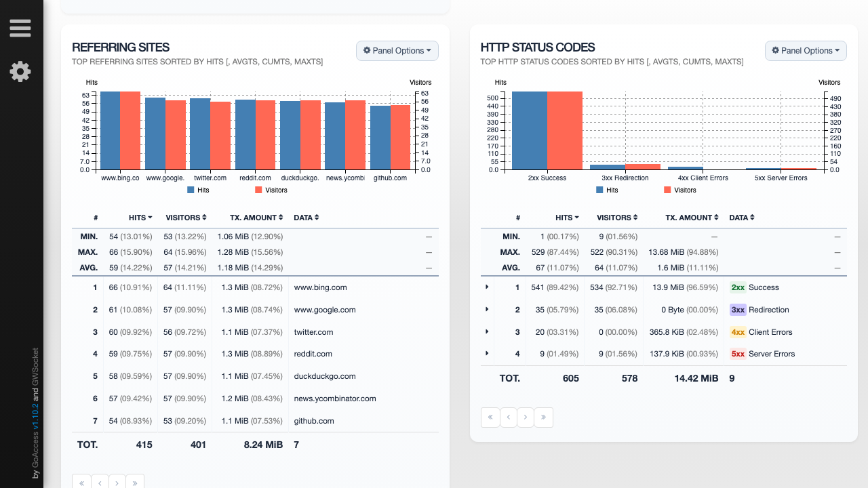Open the hamburger navigation menu
Image resolution: width=868 pixels, height=488 pixels.
point(20,28)
